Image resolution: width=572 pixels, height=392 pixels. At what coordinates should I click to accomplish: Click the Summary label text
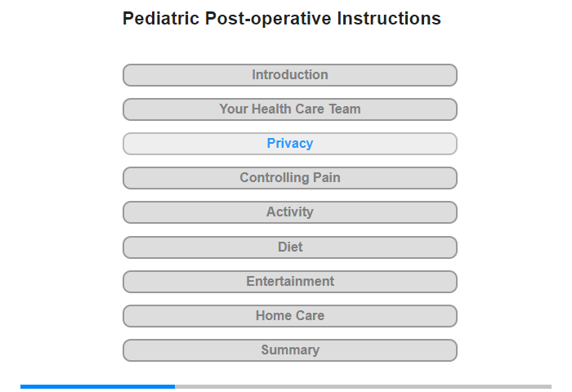pos(290,350)
